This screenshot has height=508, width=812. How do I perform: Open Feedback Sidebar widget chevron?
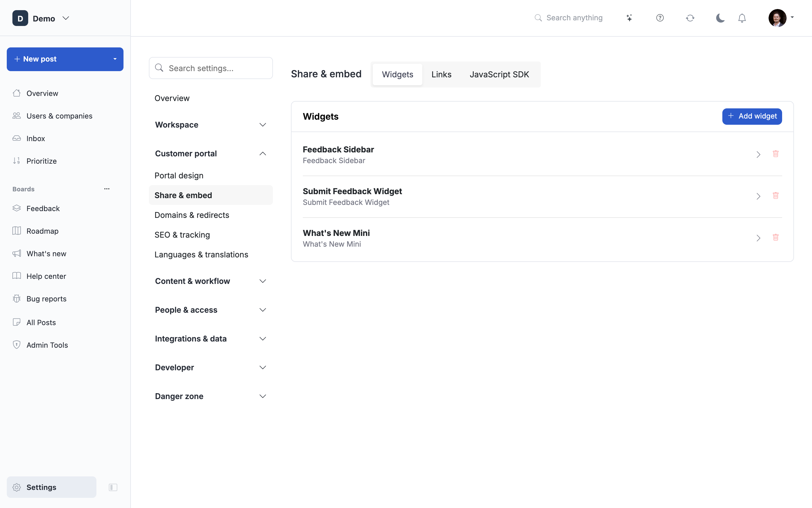[758, 155]
